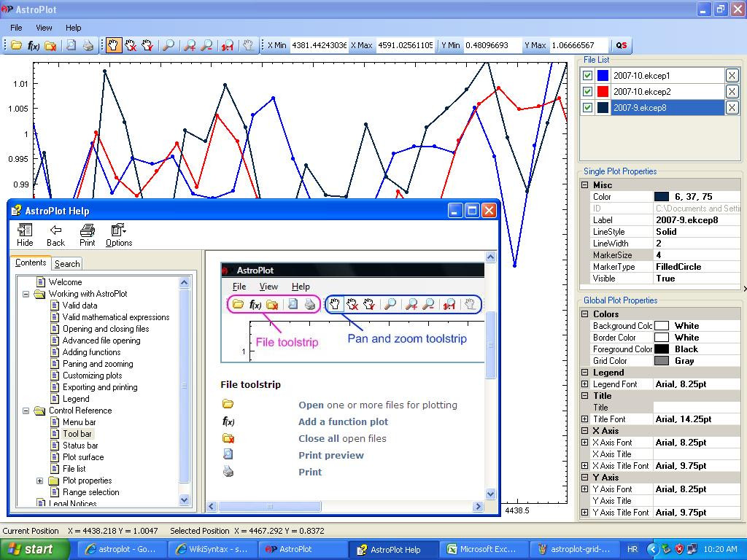
Task: Collapse the Misc category in Single Plot Properties
Action: [x=585, y=184]
